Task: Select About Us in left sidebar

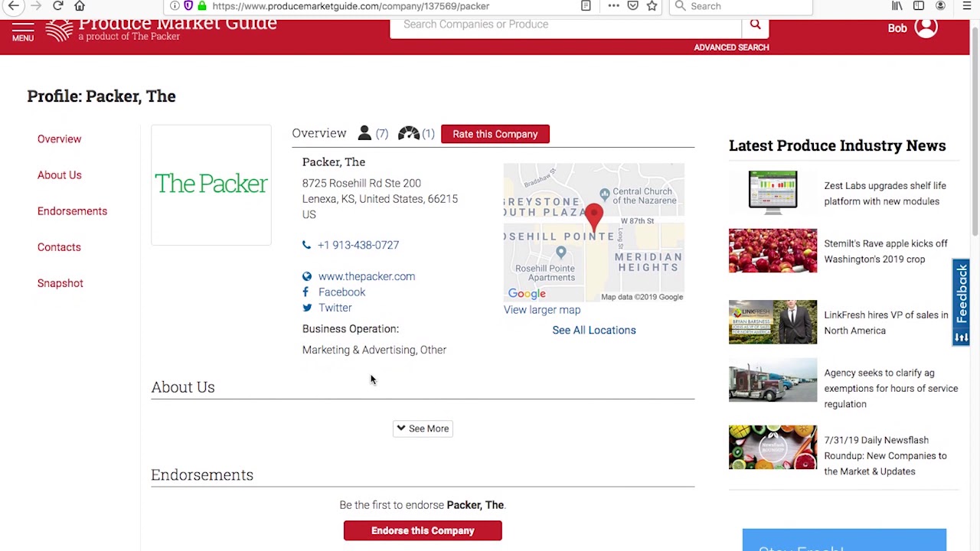Action: [x=59, y=175]
